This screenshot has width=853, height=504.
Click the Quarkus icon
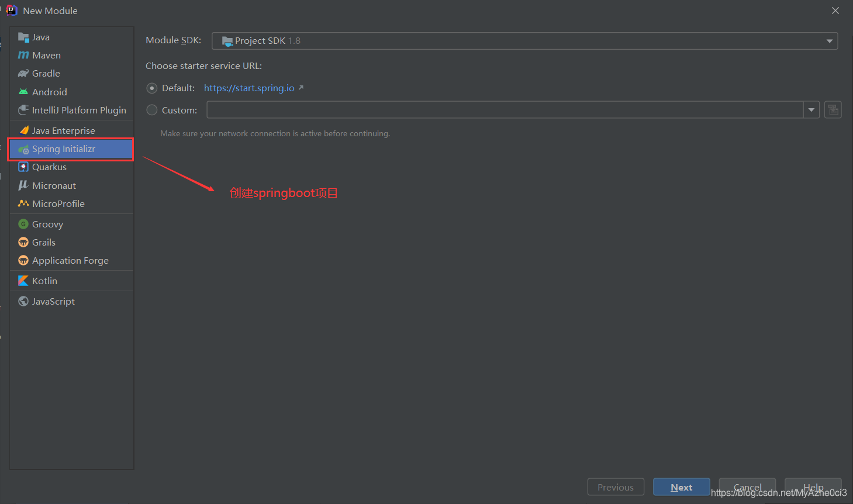coord(23,167)
